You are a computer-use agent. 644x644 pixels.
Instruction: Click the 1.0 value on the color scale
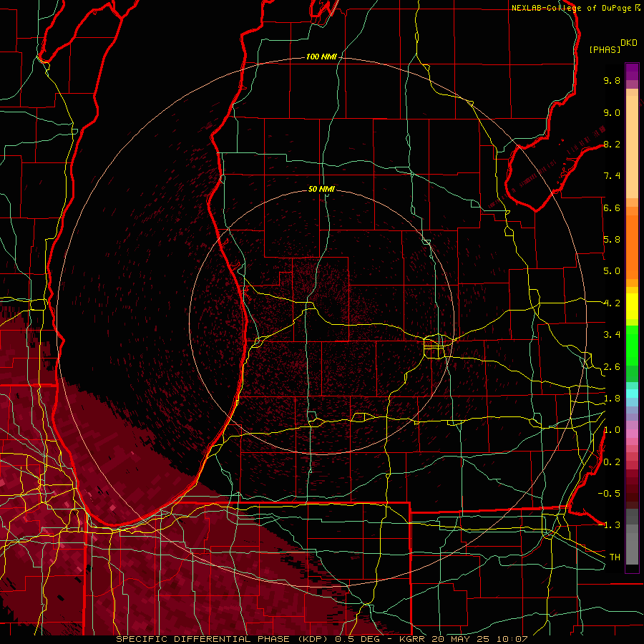click(x=612, y=430)
